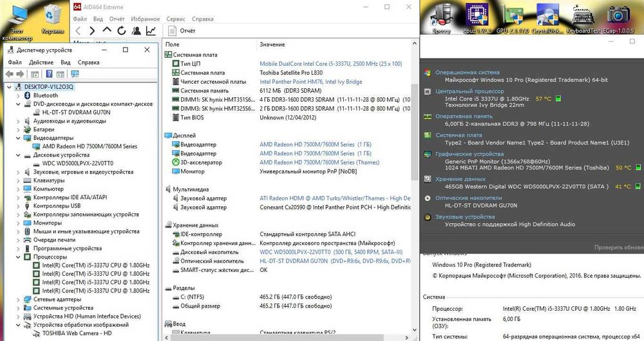Launch cpuz desktop shortcut

click(477, 18)
